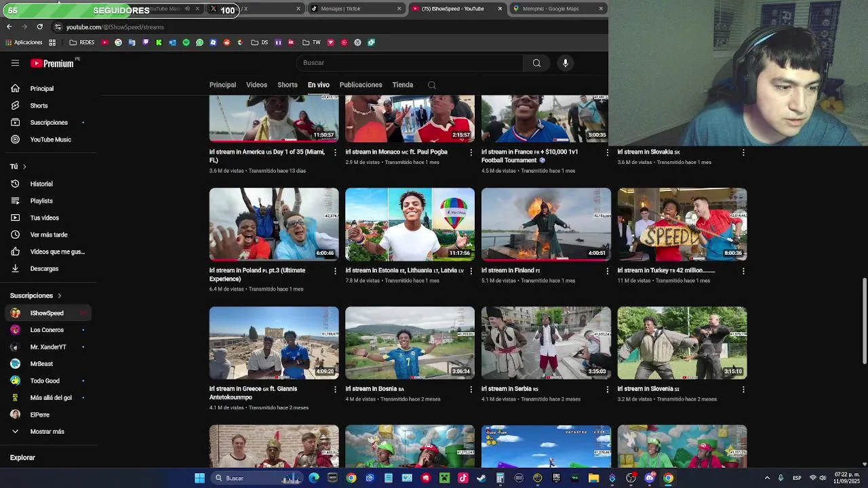Open the REDES bookmarks folder
Image resolution: width=868 pixels, height=488 pixels.
pyautogui.click(x=82, y=43)
